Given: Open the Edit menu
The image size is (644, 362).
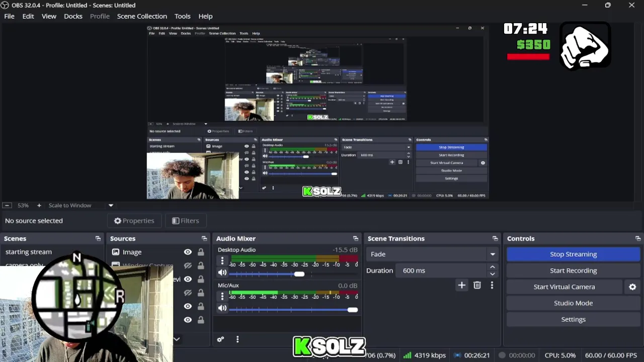Looking at the screenshot, I should [28, 16].
